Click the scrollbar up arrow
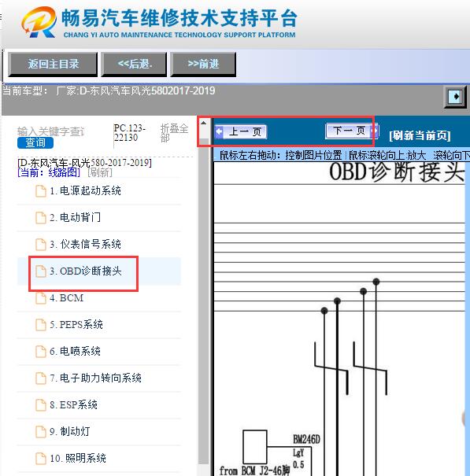Image resolution: width=470 pixels, height=476 pixels. pyautogui.click(x=204, y=123)
